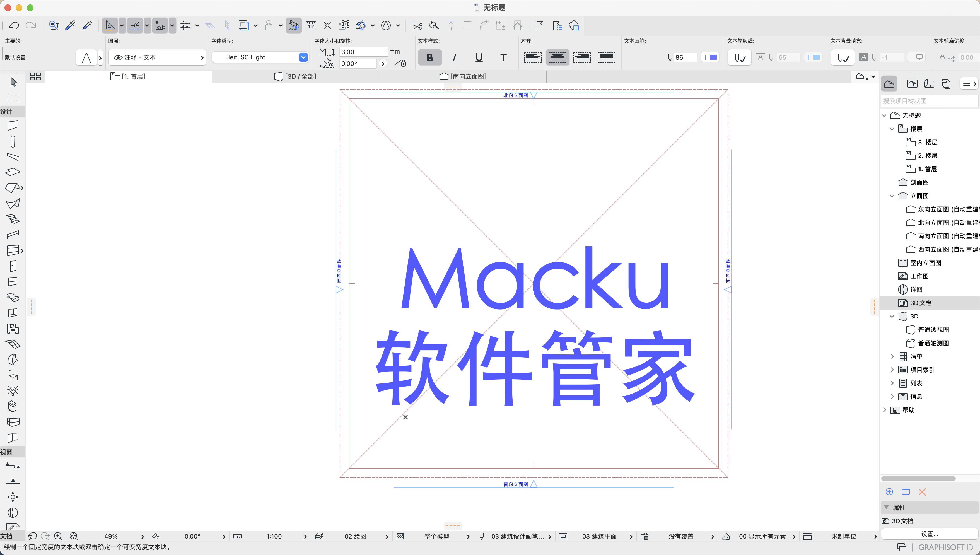Toggle Underline text style
This screenshot has width=980, height=555.
click(x=479, y=57)
